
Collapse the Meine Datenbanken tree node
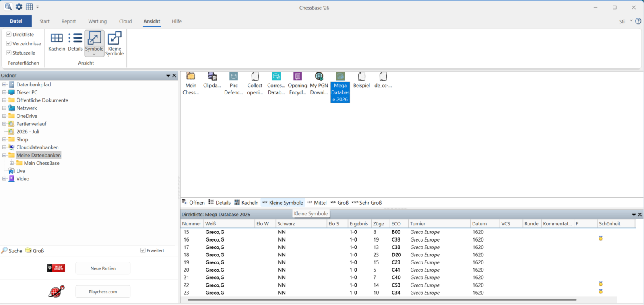[4, 155]
